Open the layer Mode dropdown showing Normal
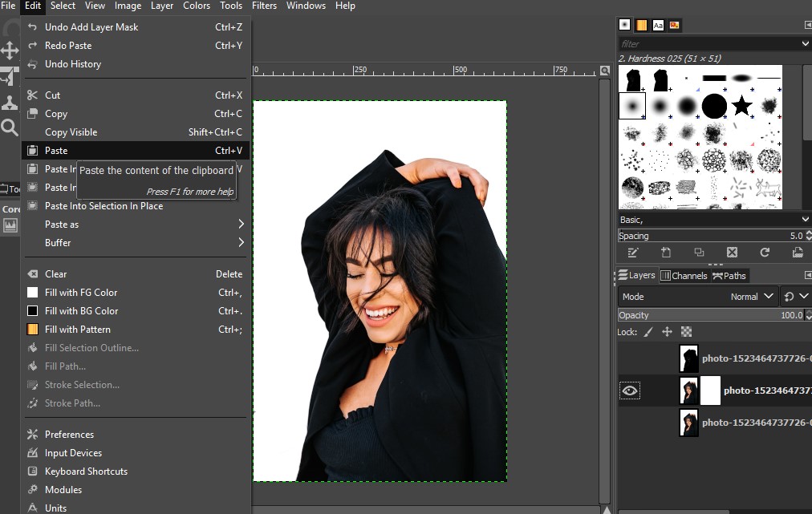This screenshot has height=514, width=812. 754,296
